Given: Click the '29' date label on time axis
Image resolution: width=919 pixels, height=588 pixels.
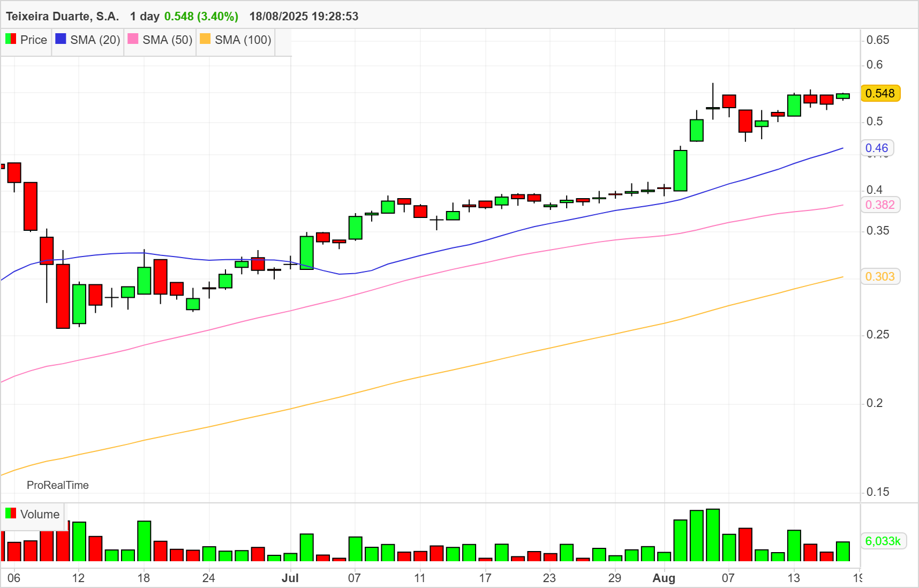Looking at the screenshot, I should point(615,578).
